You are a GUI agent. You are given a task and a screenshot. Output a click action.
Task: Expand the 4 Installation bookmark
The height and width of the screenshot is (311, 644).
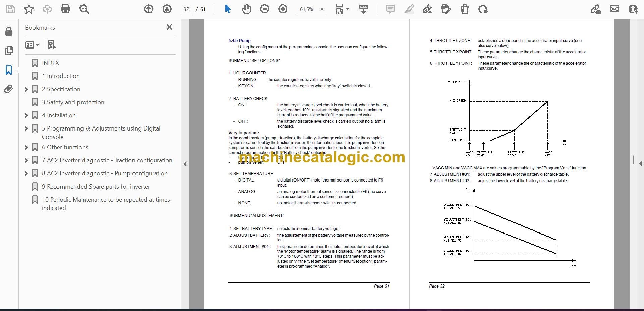pos(26,115)
